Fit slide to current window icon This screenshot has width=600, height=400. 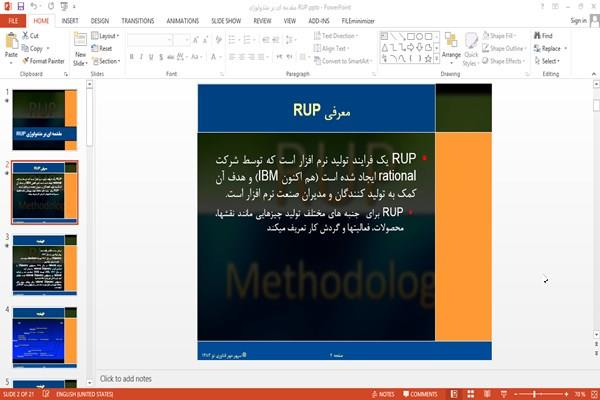click(x=594, y=394)
